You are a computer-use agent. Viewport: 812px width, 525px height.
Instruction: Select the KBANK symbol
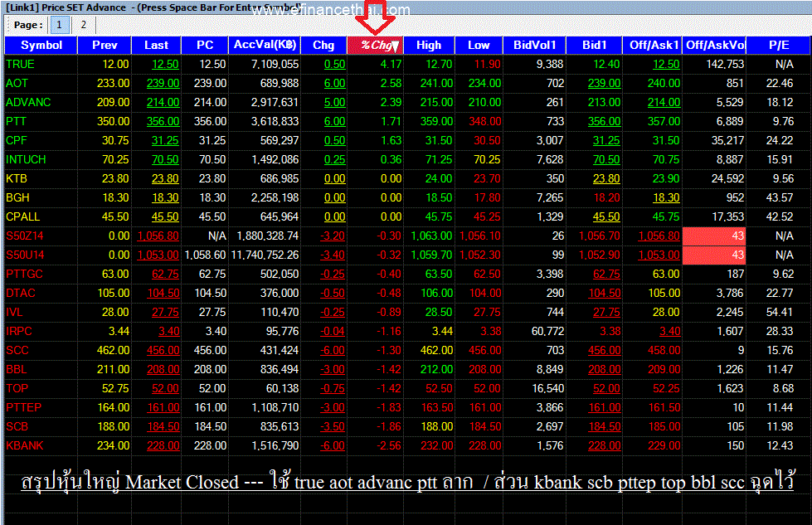pos(25,445)
